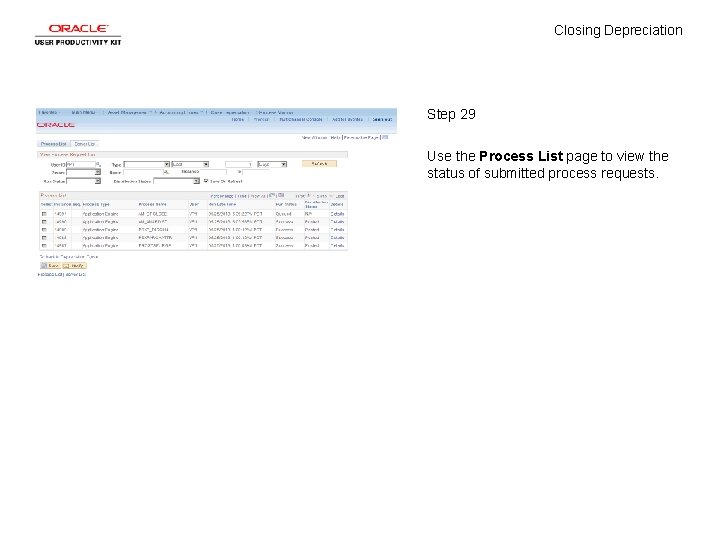Click the Run Status column header
This screenshot has width=720, height=540.
coord(286,204)
